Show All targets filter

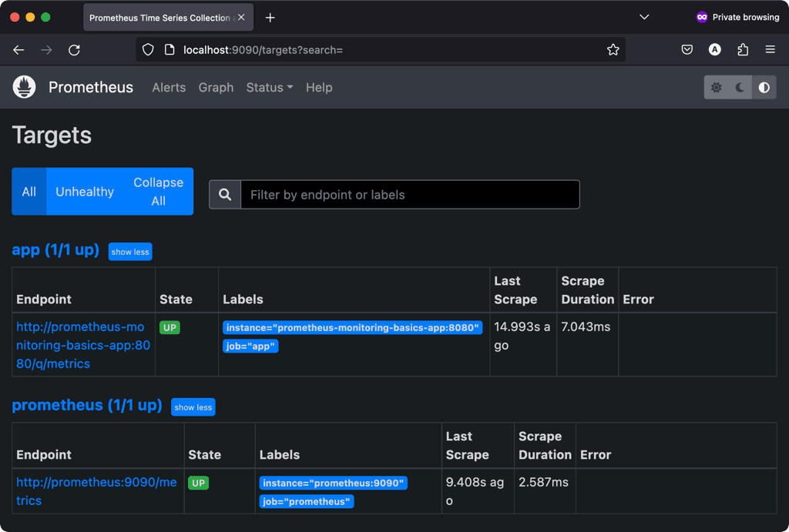tap(29, 192)
